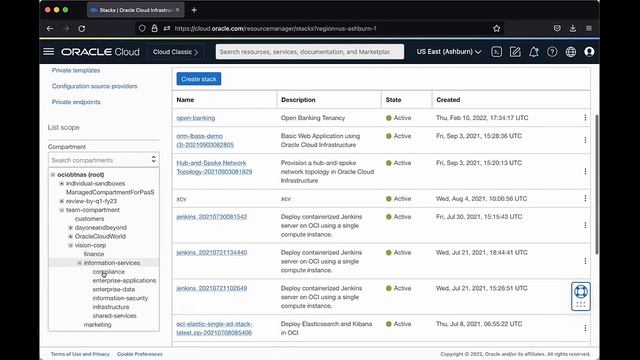
Task: Open actions menu for orm-lbass-demo stack
Action: [x=585, y=140]
